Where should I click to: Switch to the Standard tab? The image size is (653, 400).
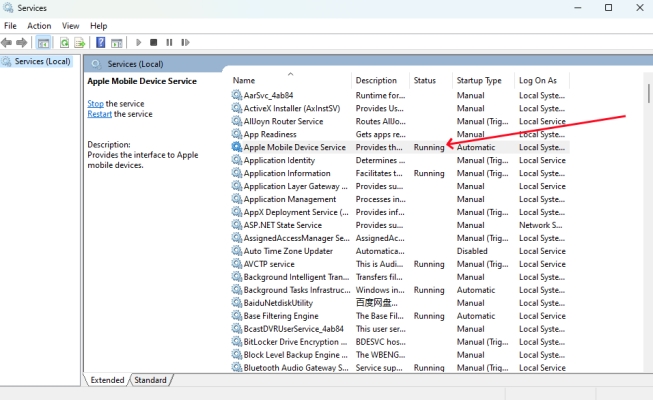[x=151, y=380]
